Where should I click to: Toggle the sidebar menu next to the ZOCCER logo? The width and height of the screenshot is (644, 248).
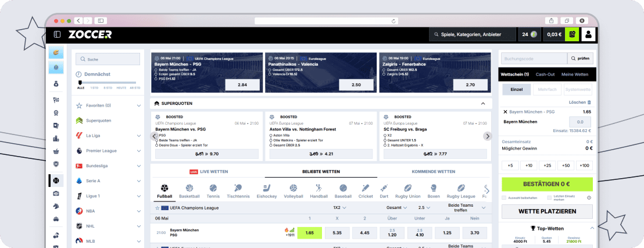click(57, 34)
